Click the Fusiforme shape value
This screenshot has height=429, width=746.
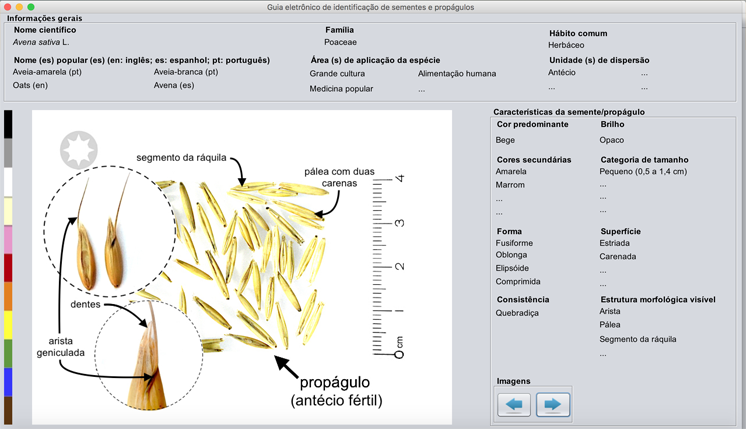515,243
